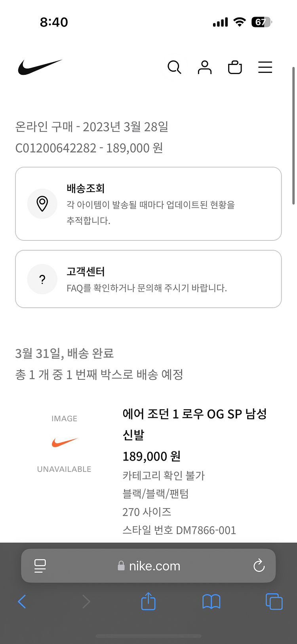Tap the Safari forward arrow
297x644 pixels.
[86, 602]
